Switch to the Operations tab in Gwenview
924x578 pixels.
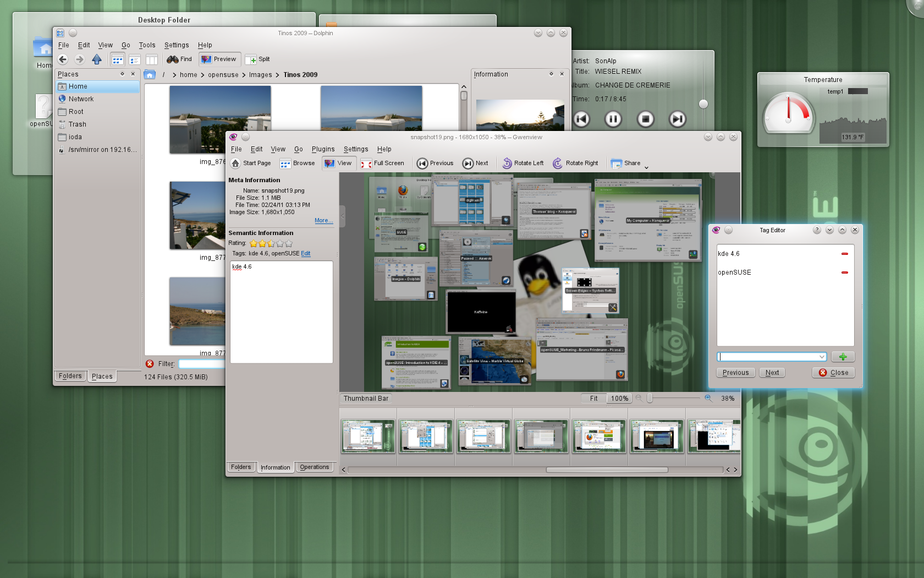(x=315, y=467)
